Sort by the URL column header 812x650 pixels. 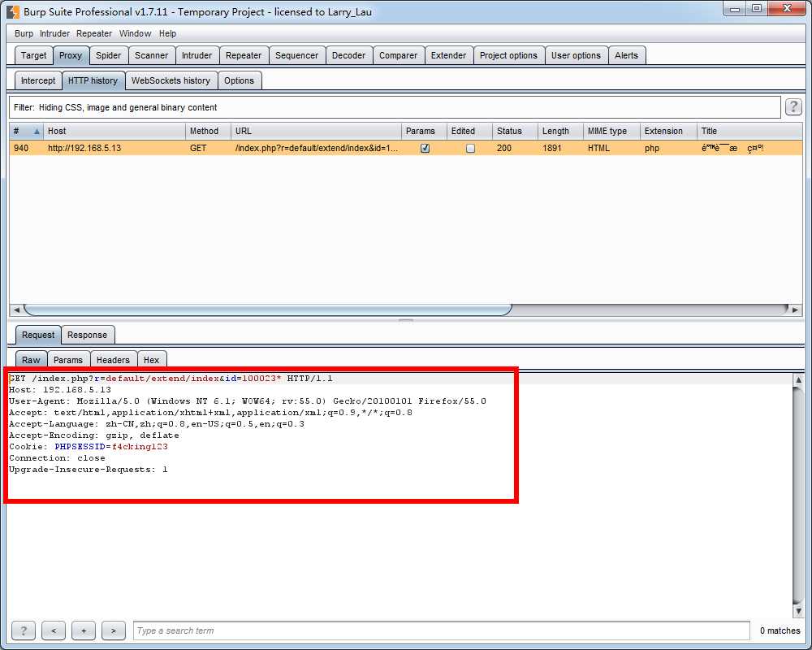316,131
